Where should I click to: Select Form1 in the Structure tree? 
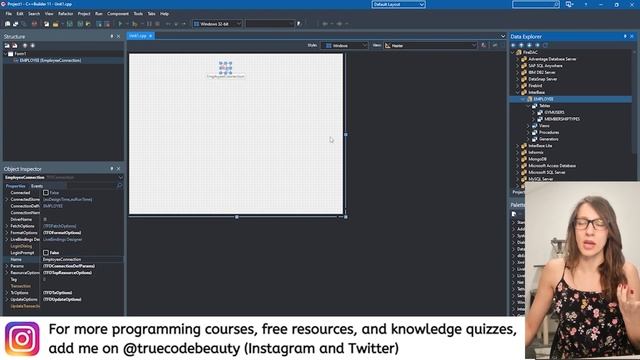point(20,53)
